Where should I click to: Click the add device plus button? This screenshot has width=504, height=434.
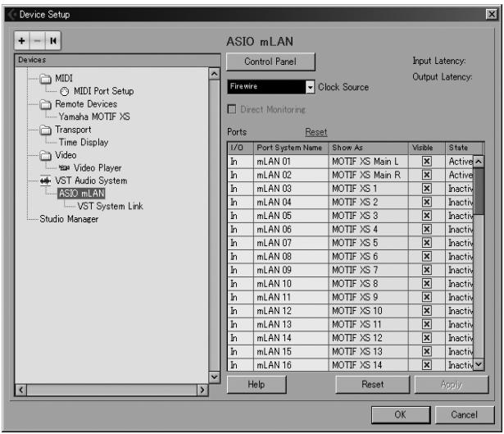(21, 41)
